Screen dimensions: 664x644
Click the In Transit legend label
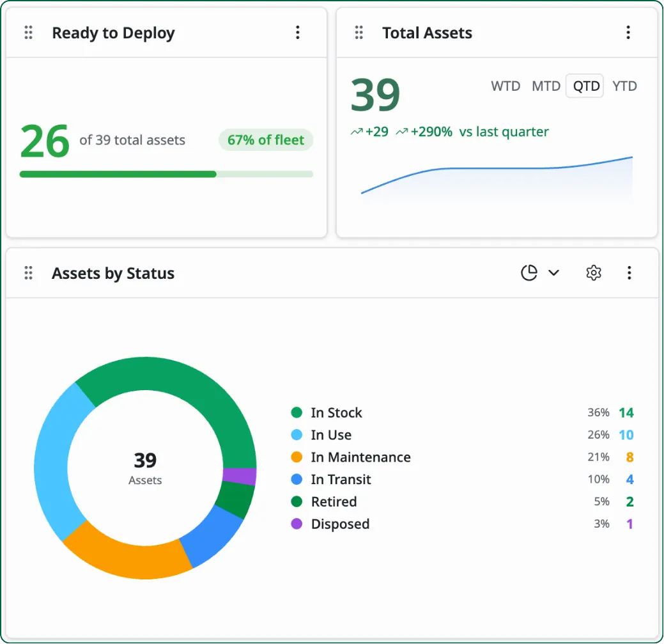[341, 479]
